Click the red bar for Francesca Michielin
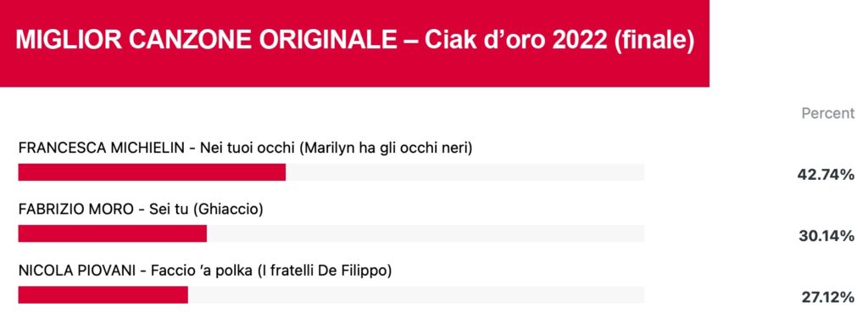 (152, 172)
